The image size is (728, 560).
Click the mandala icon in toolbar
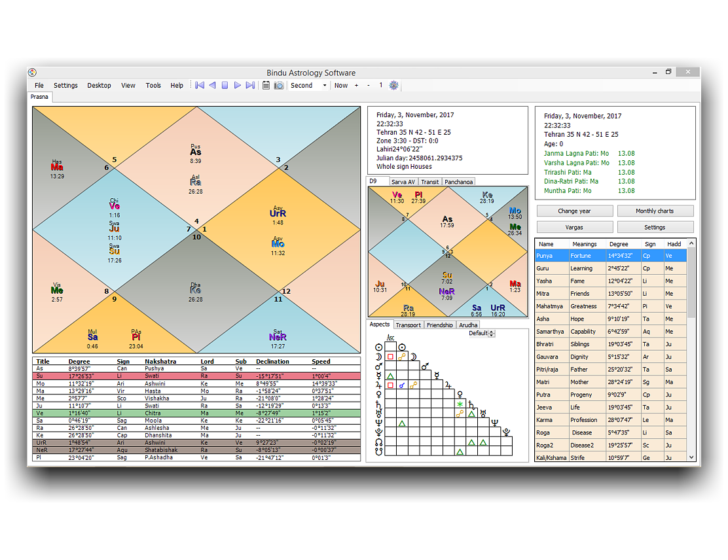pos(393,85)
